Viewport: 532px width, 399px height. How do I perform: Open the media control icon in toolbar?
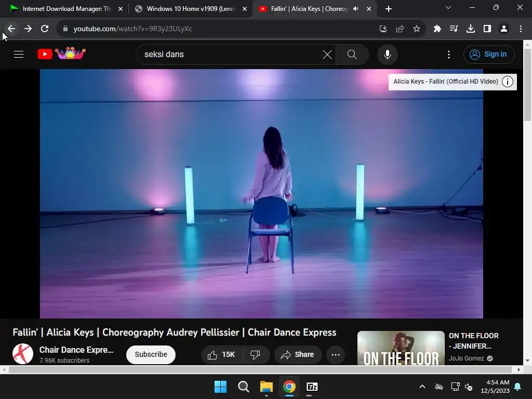[x=454, y=29]
